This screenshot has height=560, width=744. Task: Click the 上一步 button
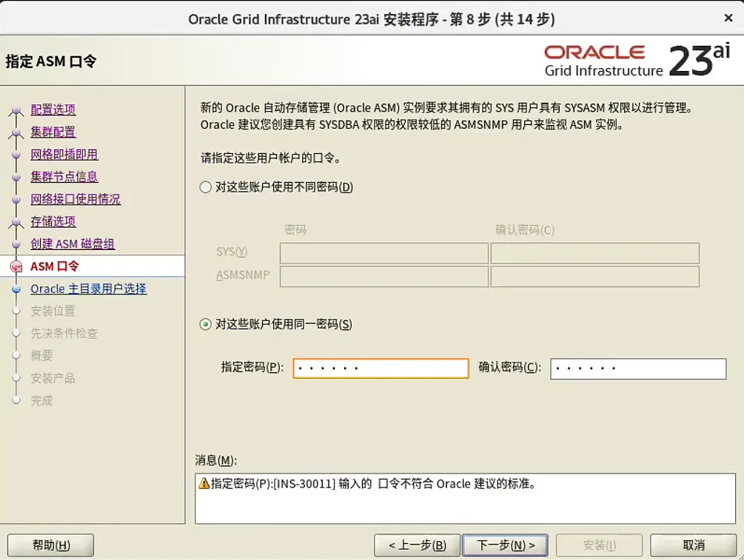point(418,545)
